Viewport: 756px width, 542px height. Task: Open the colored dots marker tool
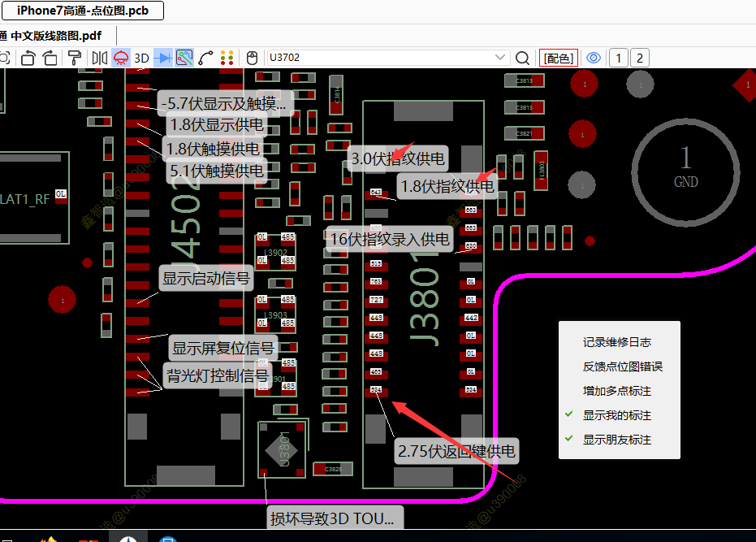point(227,58)
